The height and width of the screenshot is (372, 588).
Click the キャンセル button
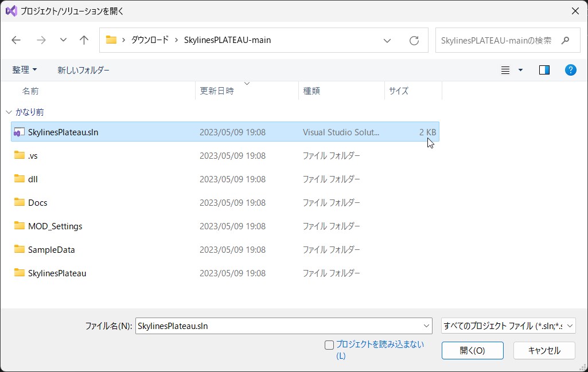(544, 350)
